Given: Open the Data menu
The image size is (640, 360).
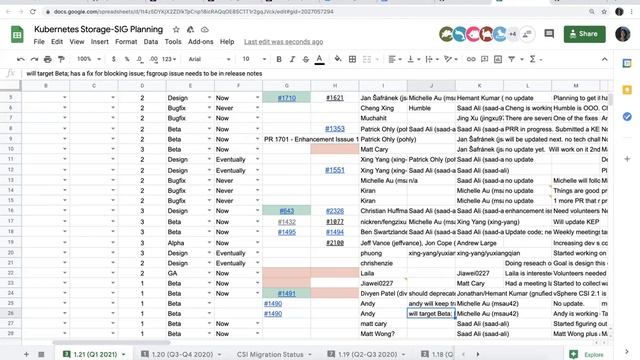Looking at the screenshot, I should tap(151, 42).
